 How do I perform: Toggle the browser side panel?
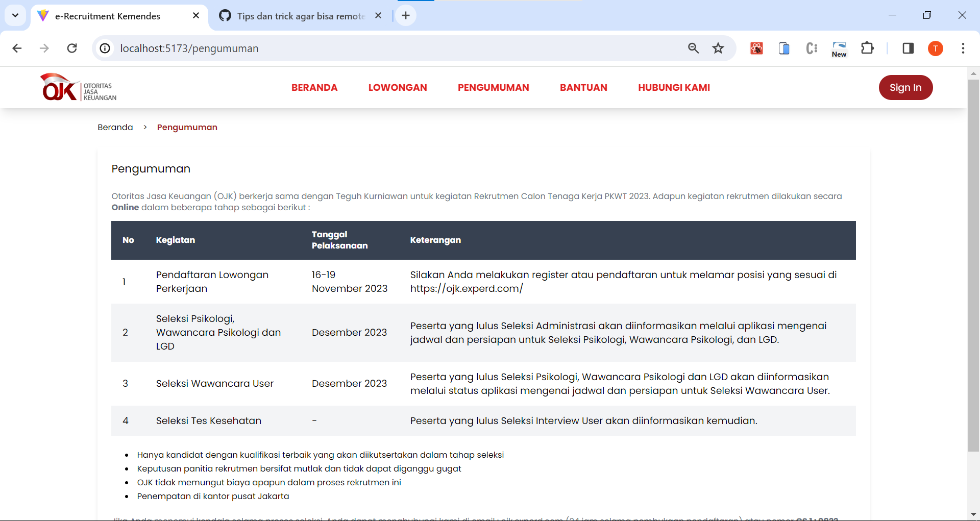pyautogui.click(x=908, y=48)
